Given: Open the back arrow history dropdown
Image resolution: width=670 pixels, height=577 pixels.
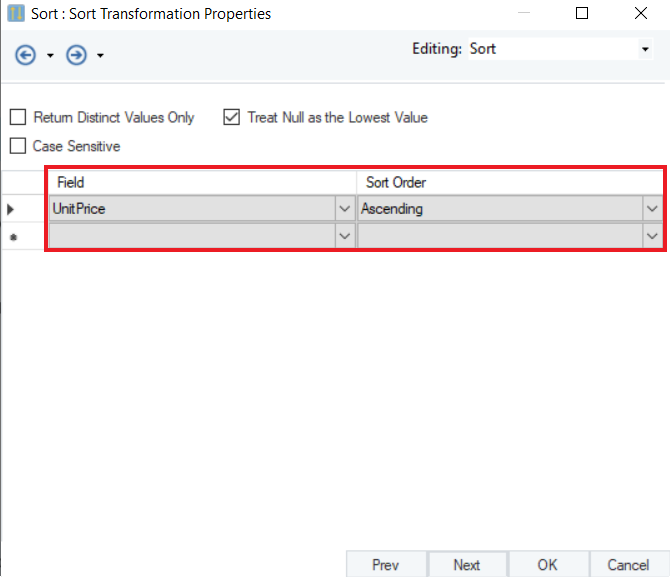Looking at the screenshot, I should (x=50, y=56).
